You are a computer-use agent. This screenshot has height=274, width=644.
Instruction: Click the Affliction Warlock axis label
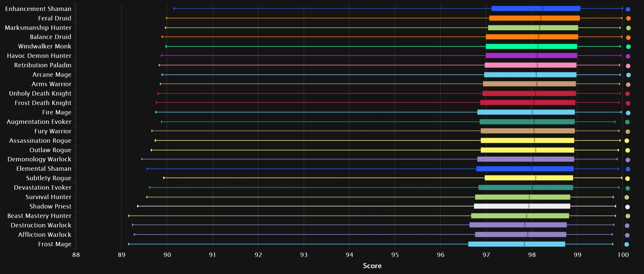pos(45,235)
